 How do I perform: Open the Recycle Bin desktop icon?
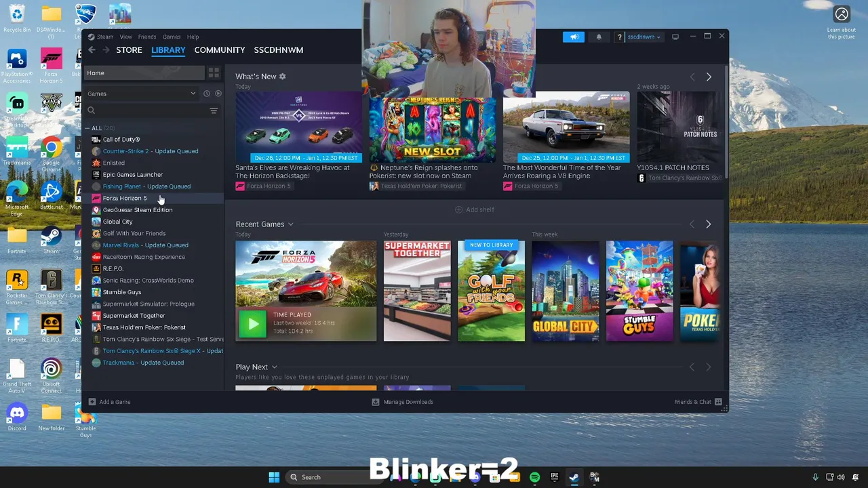[x=17, y=18]
